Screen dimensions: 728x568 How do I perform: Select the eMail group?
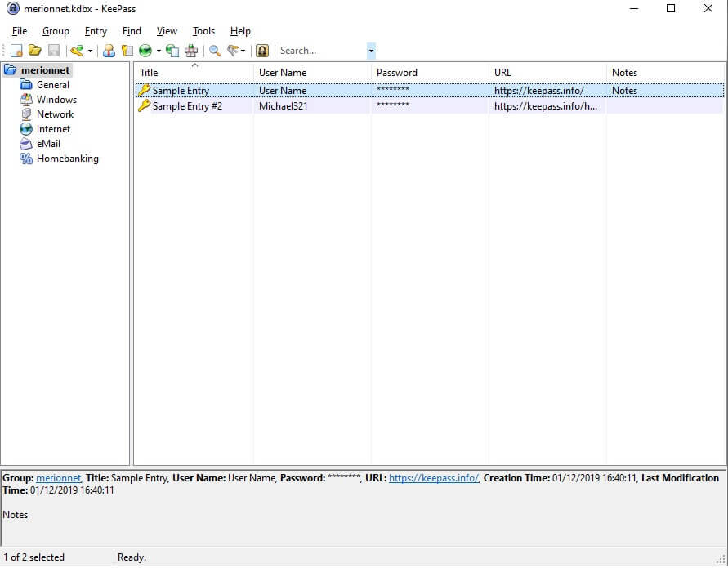[x=49, y=144]
